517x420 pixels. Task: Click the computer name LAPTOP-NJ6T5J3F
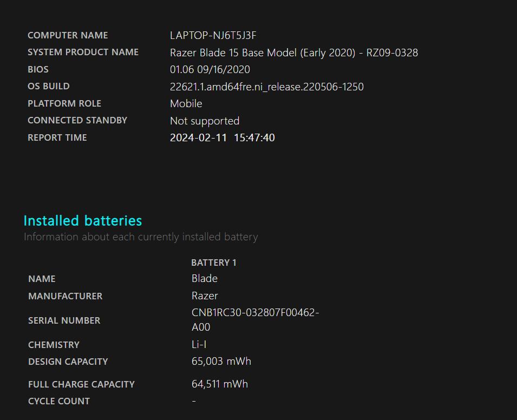click(213, 36)
